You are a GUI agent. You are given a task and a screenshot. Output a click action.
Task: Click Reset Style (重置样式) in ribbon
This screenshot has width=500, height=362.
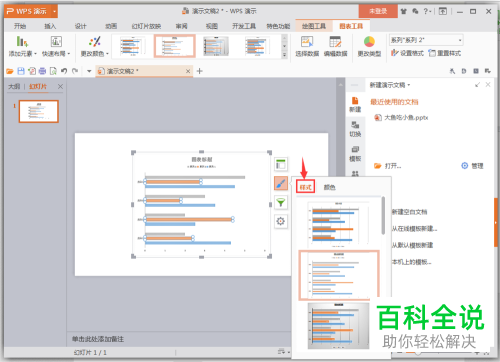coord(445,53)
